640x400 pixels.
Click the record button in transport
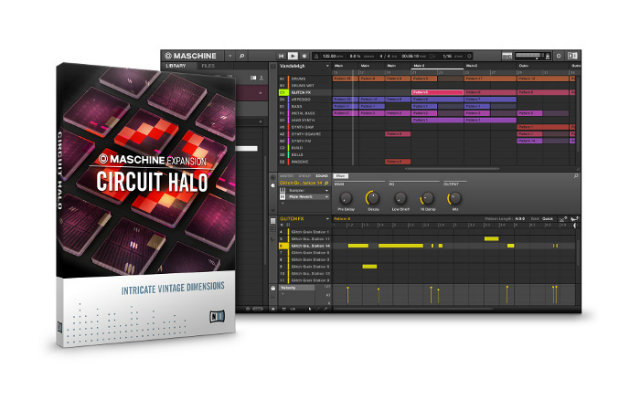coord(304,56)
